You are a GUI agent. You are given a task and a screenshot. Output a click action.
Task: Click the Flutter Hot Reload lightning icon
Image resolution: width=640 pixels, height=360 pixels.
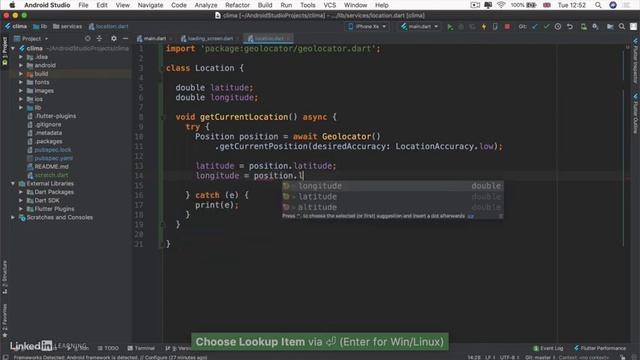(x=484, y=27)
